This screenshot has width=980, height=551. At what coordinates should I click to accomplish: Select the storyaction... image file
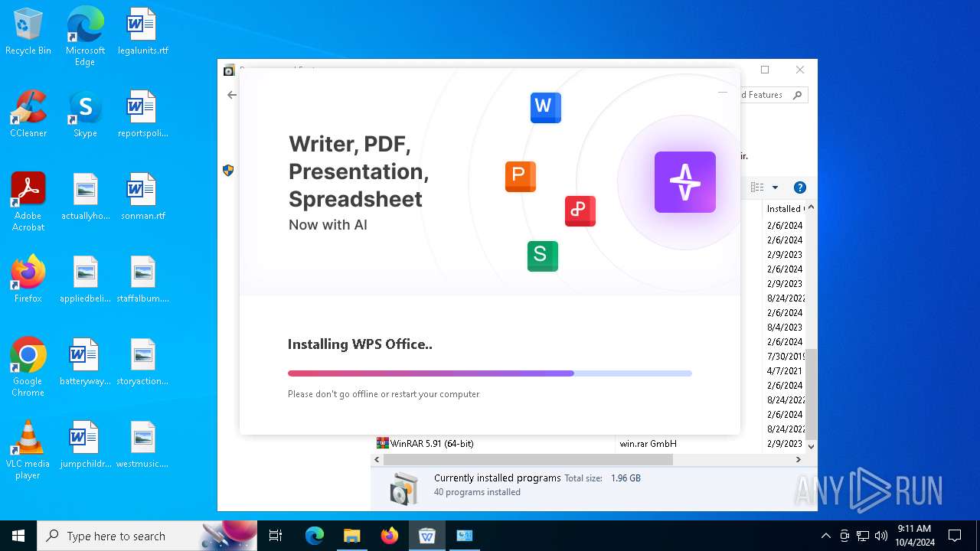pos(142,362)
